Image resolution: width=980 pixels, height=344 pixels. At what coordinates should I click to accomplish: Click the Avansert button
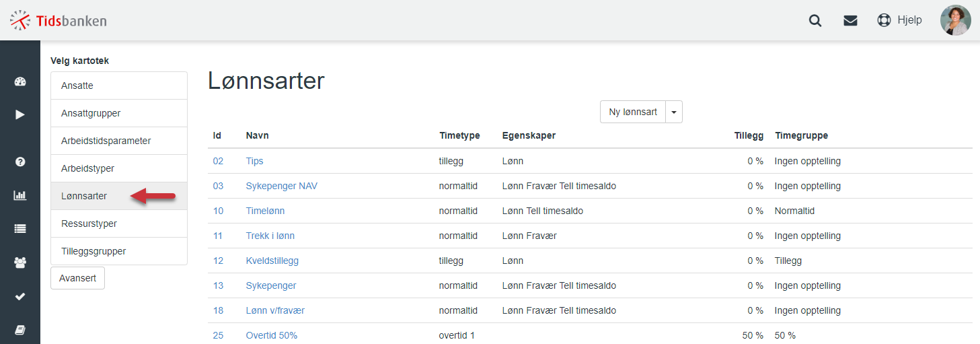pyautogui.click(x=77, y=278)
